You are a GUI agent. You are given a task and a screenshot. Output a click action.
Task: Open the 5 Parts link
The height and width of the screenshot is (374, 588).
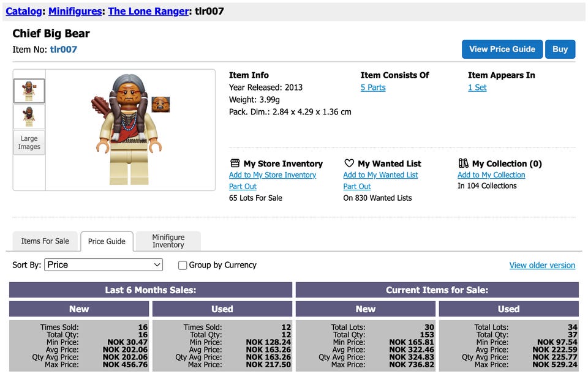click(373, 88)
